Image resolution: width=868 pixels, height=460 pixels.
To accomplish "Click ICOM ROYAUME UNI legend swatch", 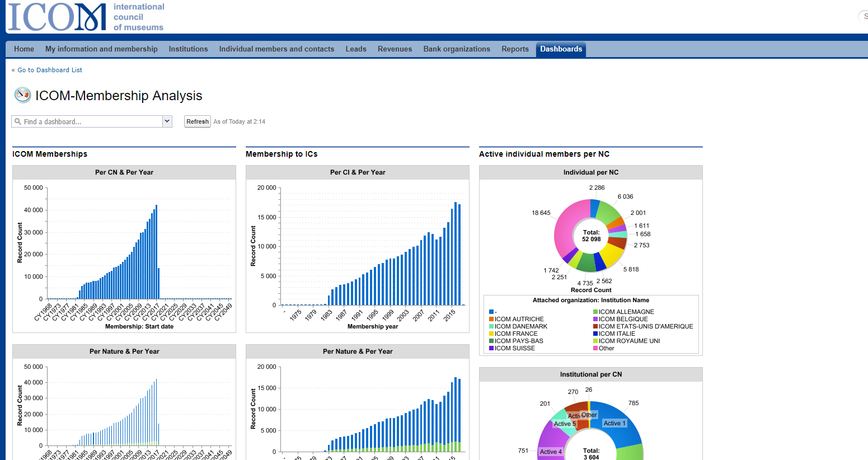I will [x=595, y=341].
